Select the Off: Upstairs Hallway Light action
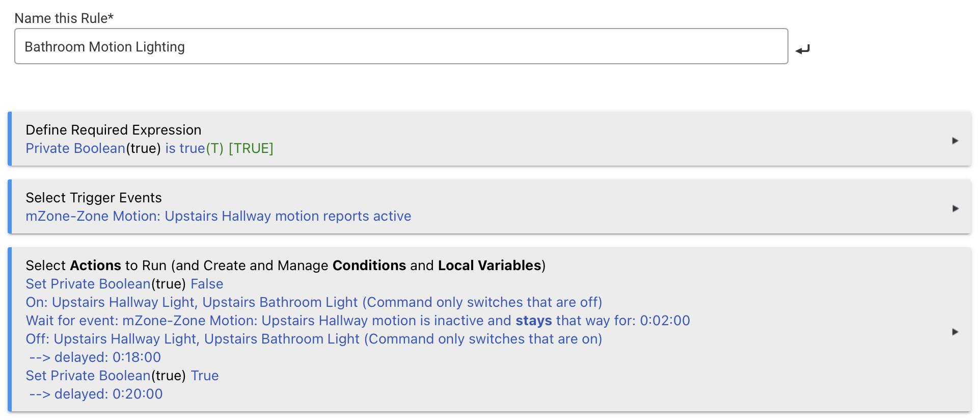Viewport: 980px width, 420px height. pos(314,339)
